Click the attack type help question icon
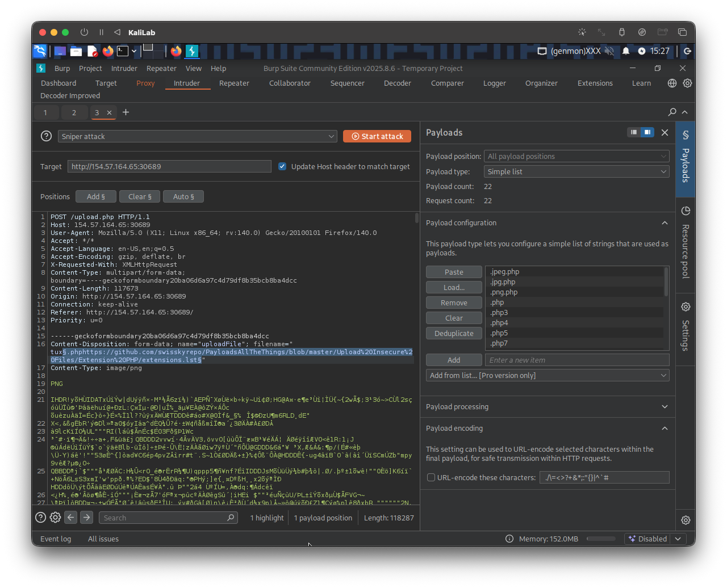This screenshot has width=727, height=588. (46, 136)
